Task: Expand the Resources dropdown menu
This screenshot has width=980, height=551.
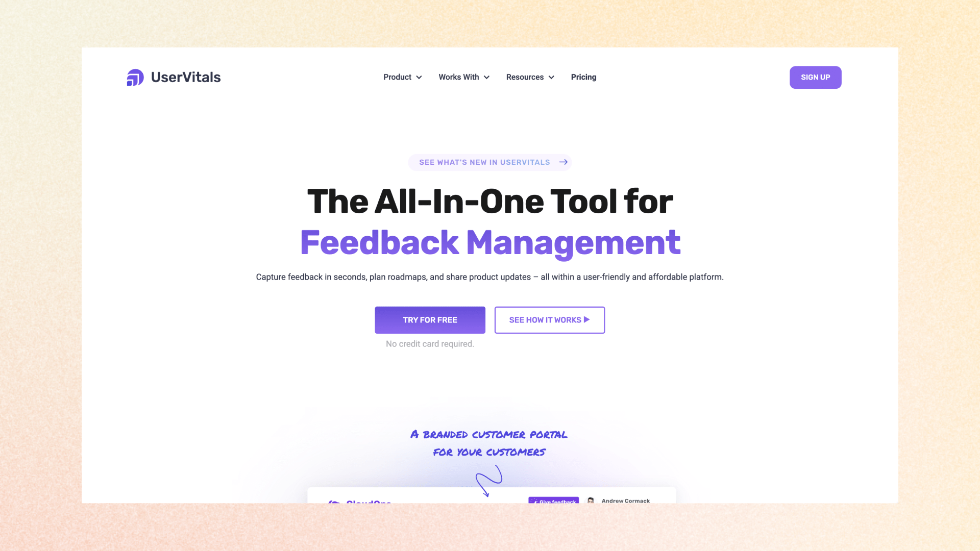Action: [530, 78]
